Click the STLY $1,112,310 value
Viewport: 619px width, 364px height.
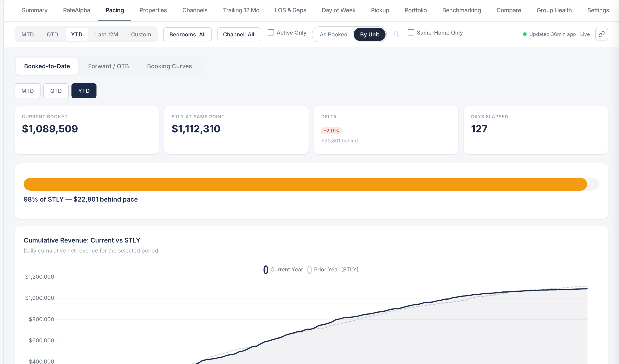[x=196, y=129]
